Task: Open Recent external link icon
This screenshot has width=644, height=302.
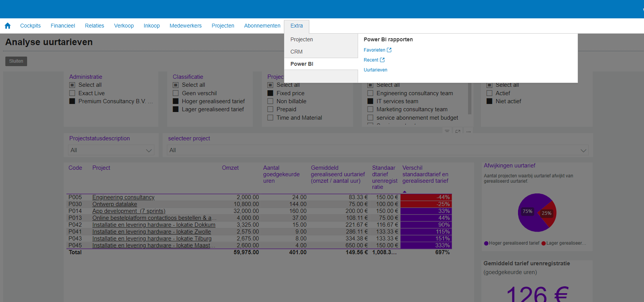Action: point(382,60)
